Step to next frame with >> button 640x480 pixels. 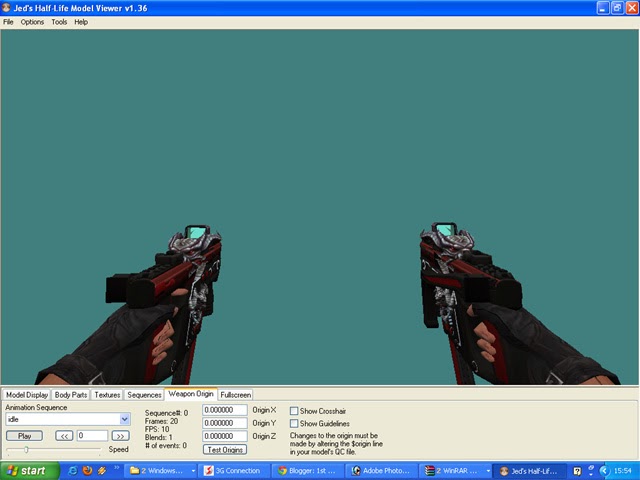tap(120, 436)
